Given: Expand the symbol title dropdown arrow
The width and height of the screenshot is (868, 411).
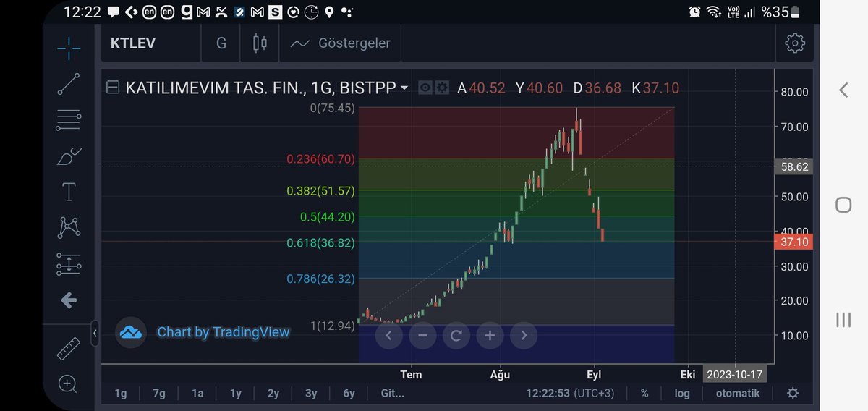Looking at the screenshot, I should [404, 88].
